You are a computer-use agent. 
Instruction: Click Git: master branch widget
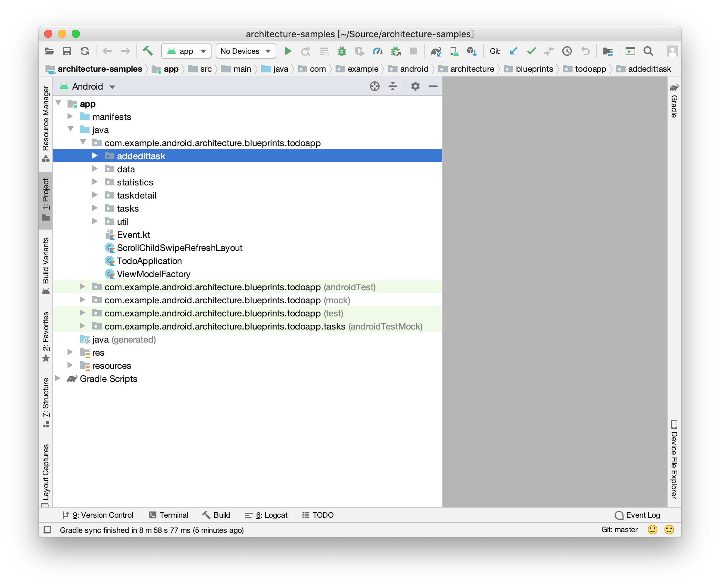(619, 530)
